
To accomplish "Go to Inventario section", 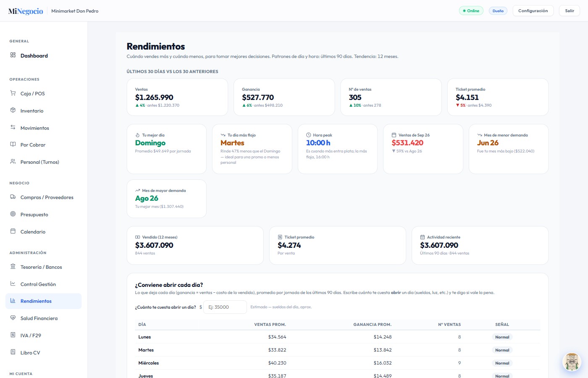I will pos(43,111).
